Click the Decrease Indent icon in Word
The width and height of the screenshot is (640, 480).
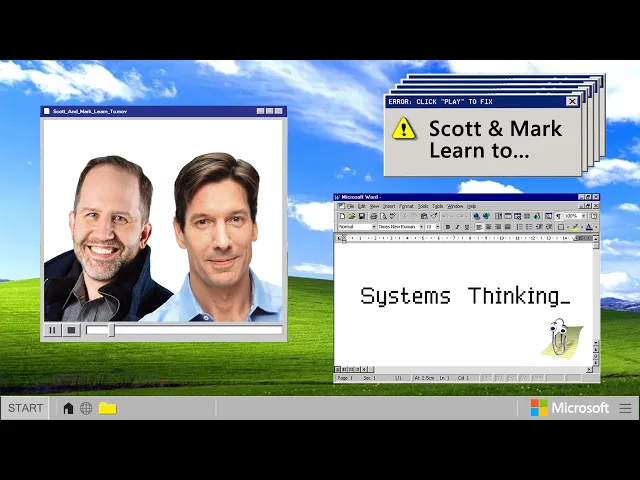pyautogui.click(x=539, y=227)
